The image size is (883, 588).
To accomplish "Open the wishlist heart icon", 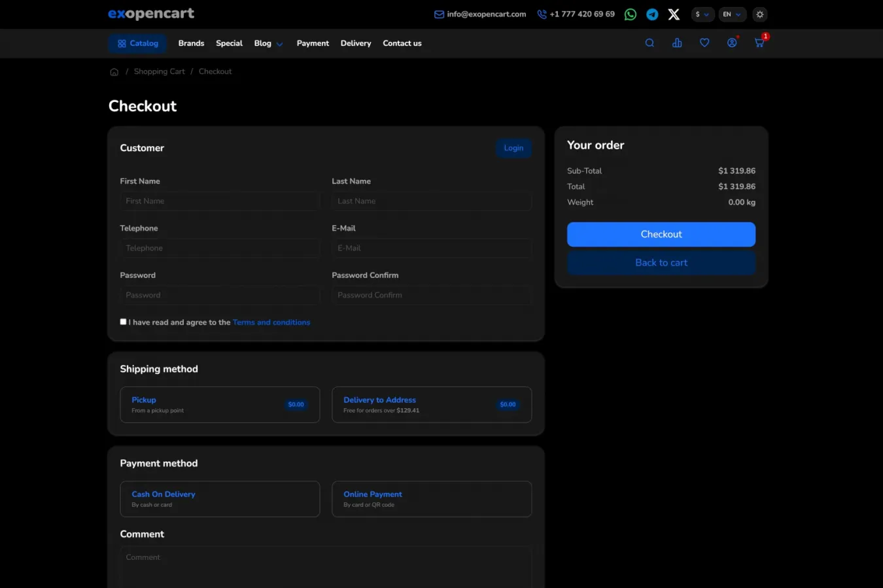I will click(x=704, y=43).
